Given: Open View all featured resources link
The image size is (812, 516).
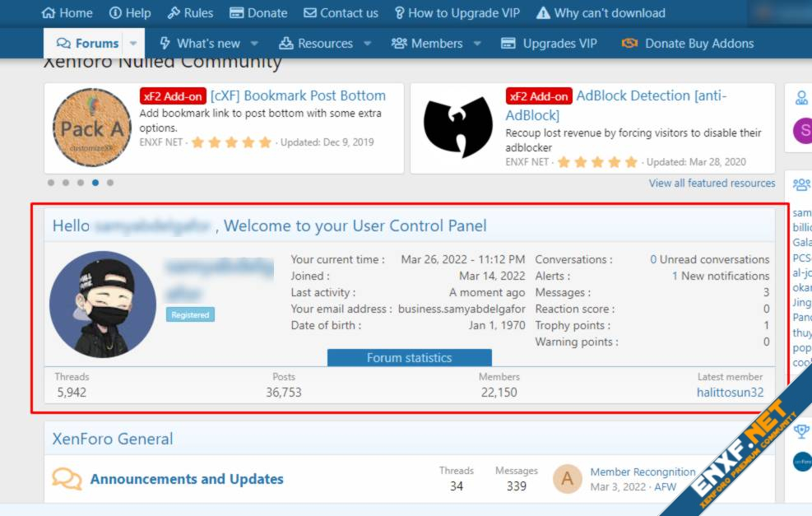Looking at the screenshot, I should coord(712,183).
